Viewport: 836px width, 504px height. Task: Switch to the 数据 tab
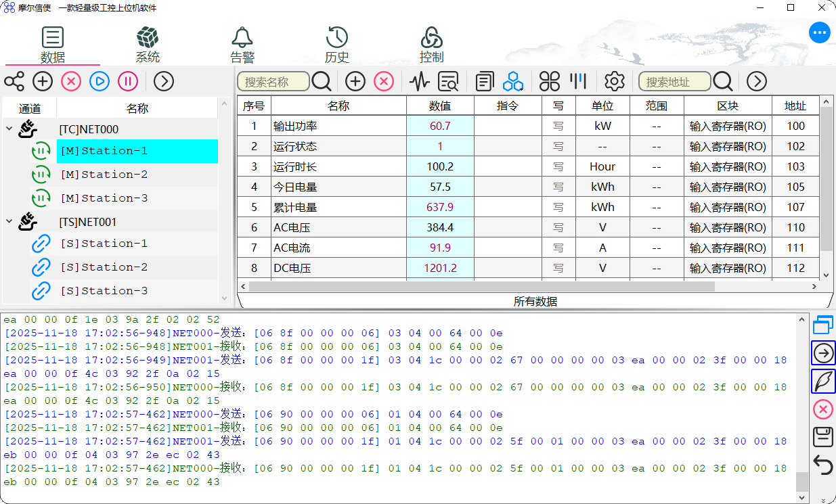pyautogui.click(x=53, y=45)
